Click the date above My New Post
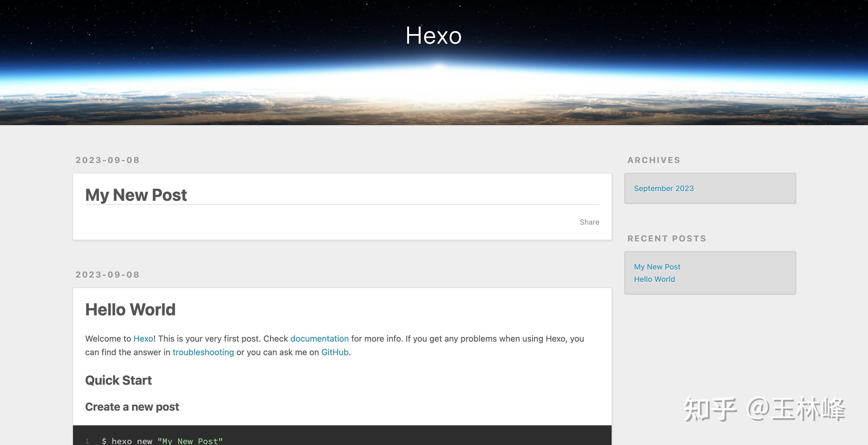Image resolution: width=868 pixels, height=445 pixels. click(107, 160)
